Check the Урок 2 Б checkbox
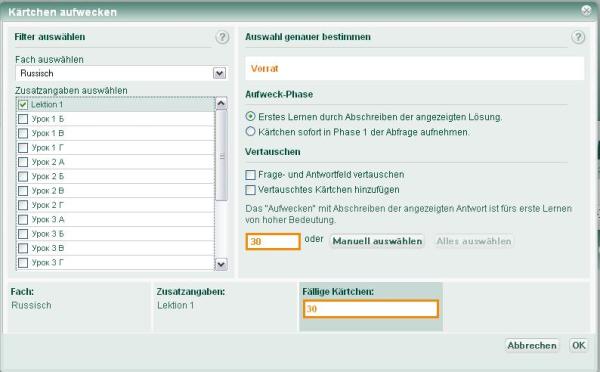Image resolution: width=600 pixels, height=372 pixels. point(23,176)
